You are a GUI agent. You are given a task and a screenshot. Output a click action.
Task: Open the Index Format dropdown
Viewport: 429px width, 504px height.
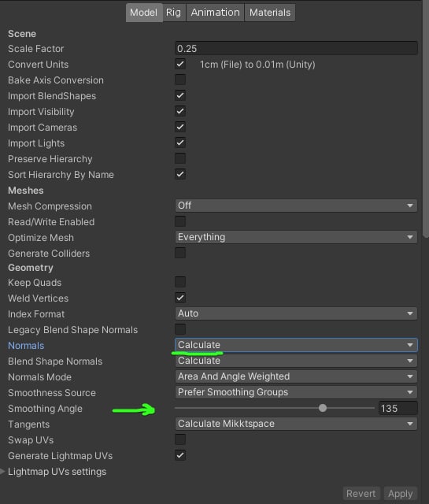click(296, 313)
